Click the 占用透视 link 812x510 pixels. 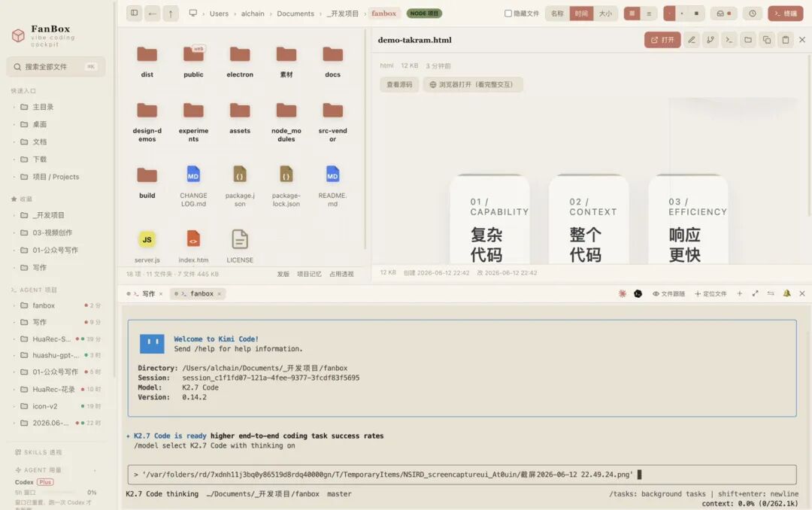tap(342, 274)
